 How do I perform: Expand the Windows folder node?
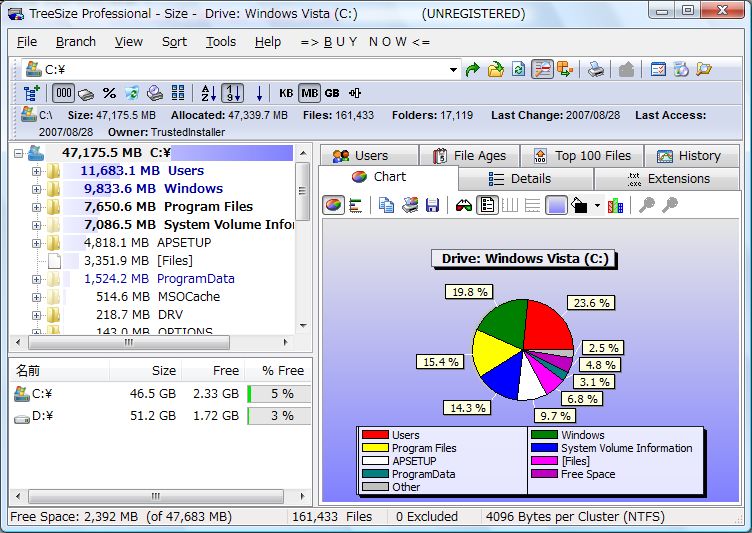point(36,189)
